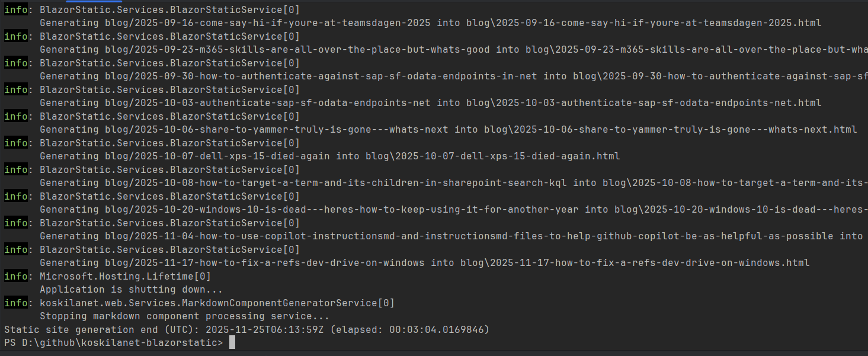Click the 'Application is shutting down...' message
Image resolution: width=868 pixels, height=356 pixels.
[x=131, y=289]
